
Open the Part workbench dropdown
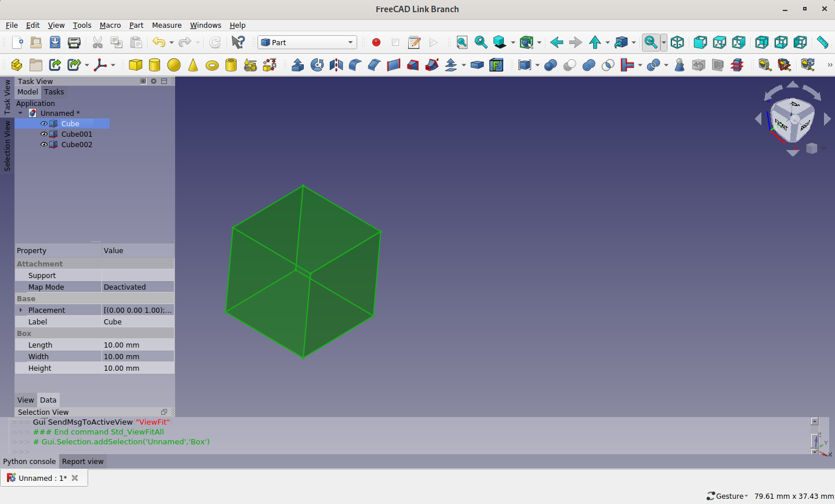pos(307,42)
